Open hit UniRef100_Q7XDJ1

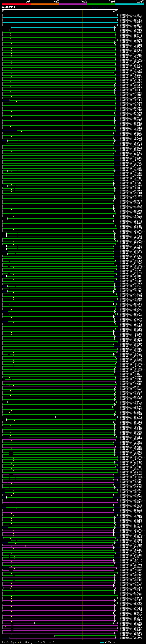[131, 52]
